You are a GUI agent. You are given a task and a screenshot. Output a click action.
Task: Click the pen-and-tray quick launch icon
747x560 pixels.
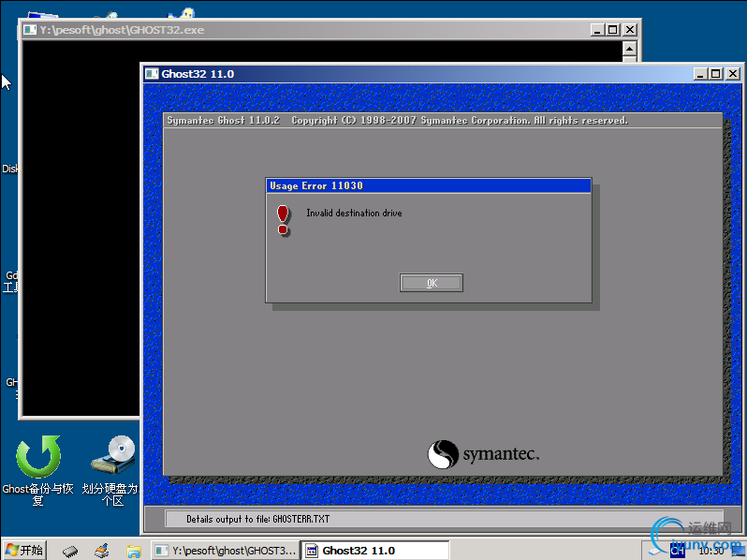(102, 551)
